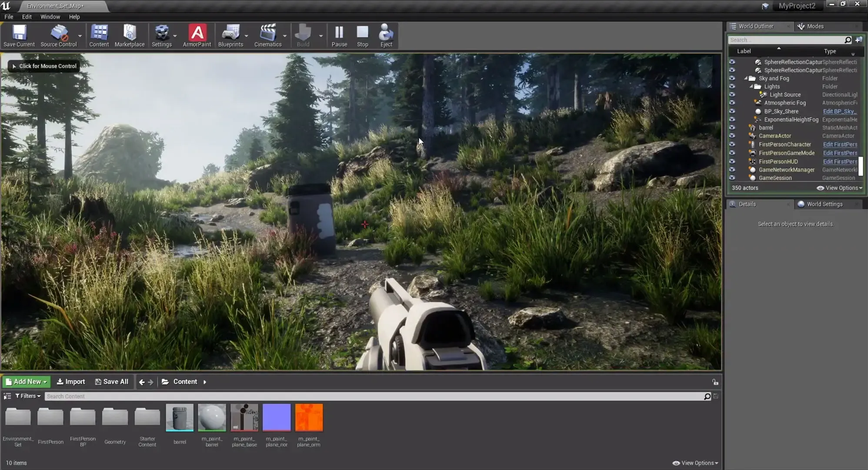868x470 pixels.
Task: Click Edit BP_Sky_Shere link
Action: (x=841, y=111)
